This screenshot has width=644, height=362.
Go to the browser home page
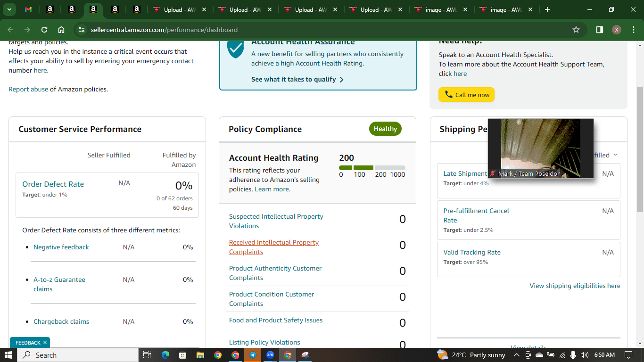tap(61, 30)
